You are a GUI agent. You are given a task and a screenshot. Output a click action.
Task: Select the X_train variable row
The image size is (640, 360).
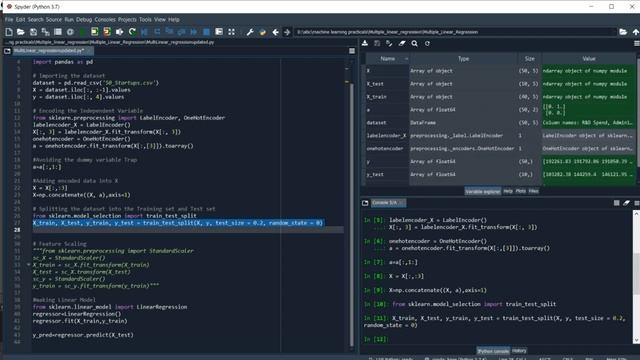(x=500, y=97)
